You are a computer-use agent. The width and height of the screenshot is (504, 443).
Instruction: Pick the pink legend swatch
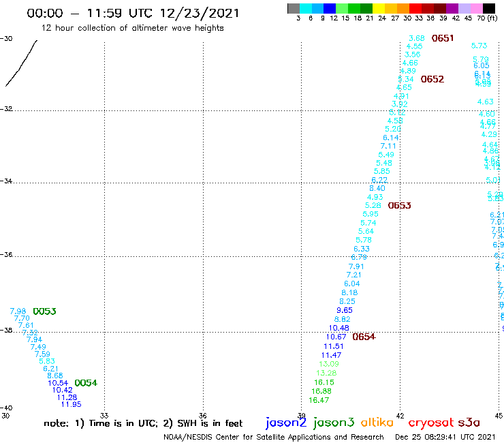pyautogui.click(x=477, y=8)
